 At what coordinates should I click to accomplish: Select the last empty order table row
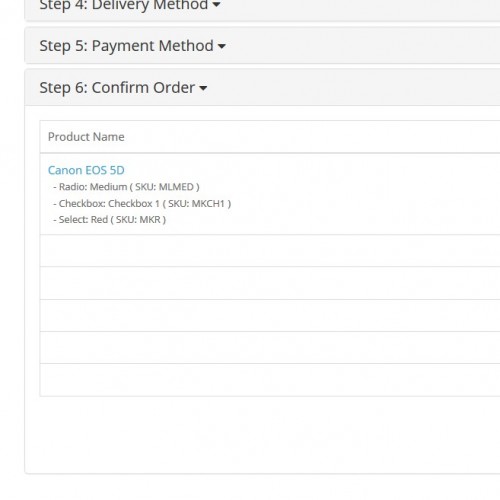(270, 380)
